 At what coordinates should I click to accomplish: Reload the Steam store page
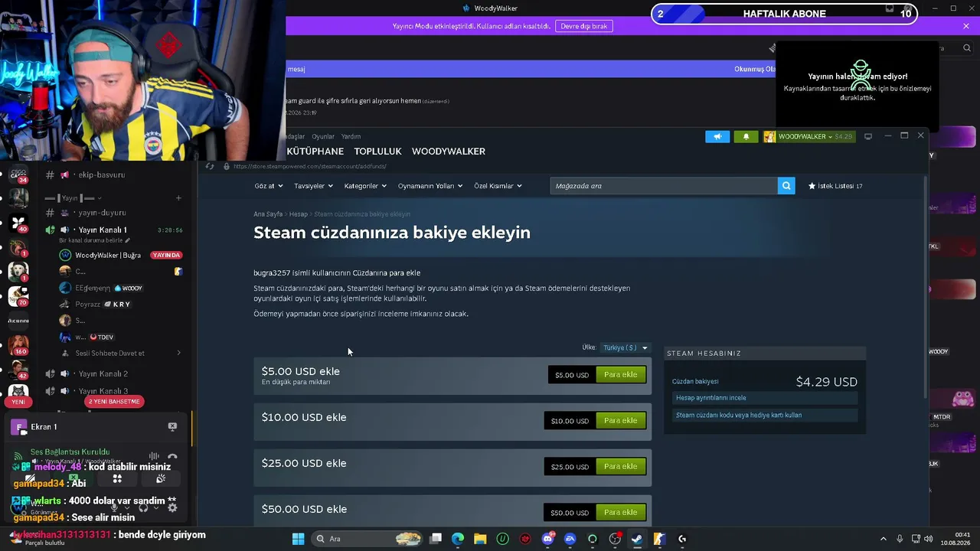[x=210, y=166]
